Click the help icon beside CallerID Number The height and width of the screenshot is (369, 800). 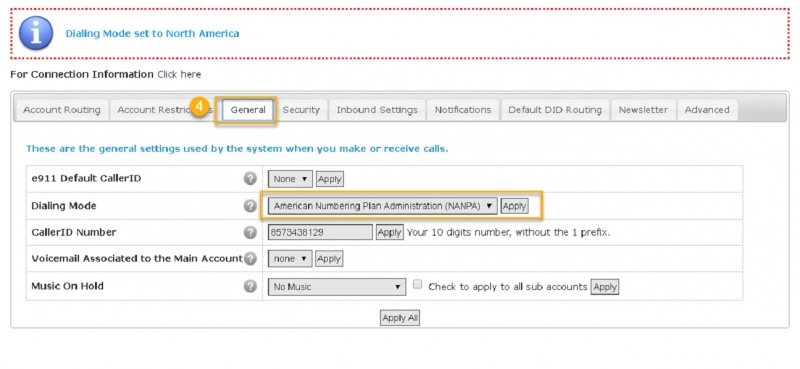point(250,232)
